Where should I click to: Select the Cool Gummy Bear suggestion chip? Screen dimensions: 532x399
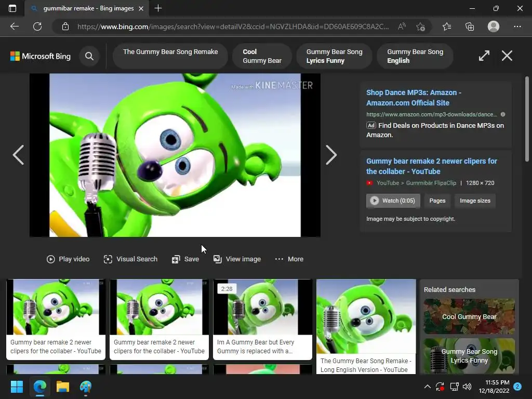(x=262, y=56)
